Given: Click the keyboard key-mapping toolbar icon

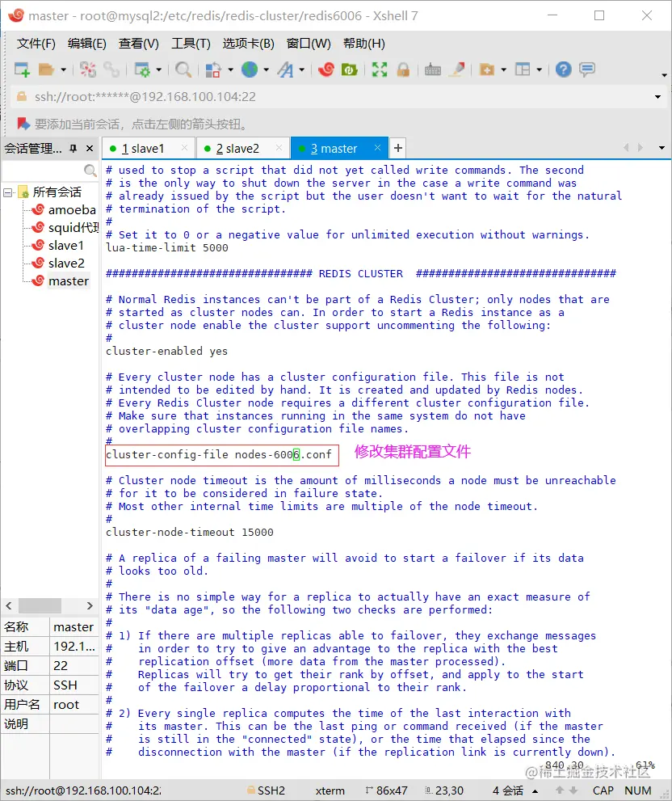Looking at the screenshot, I should [432, 70].
